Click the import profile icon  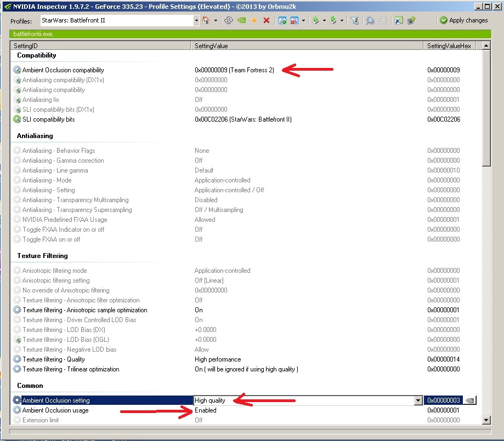click(x=333, y=21)
